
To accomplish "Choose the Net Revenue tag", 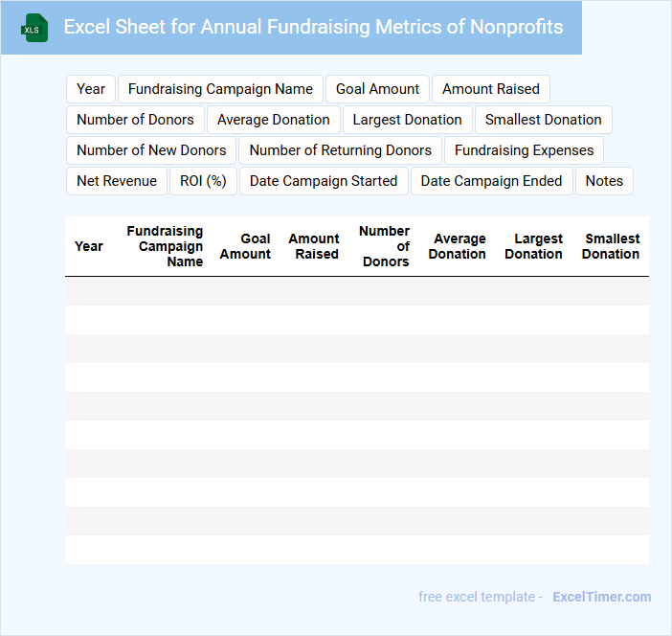I will pyautogui.click(x=117, y=181).
